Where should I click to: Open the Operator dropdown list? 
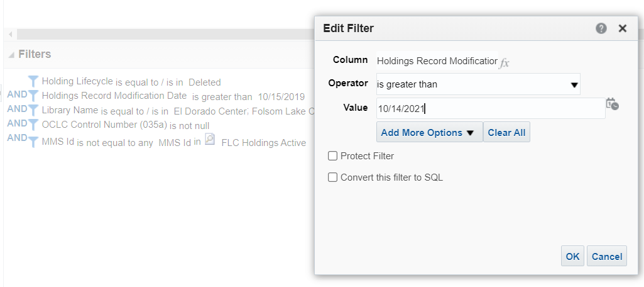point(478,84)
